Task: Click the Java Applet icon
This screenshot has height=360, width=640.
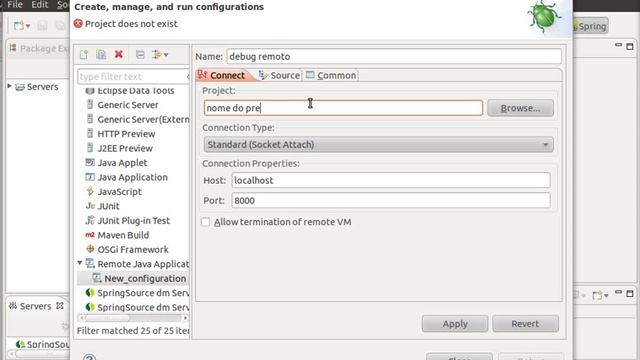Action: (90, 162)
